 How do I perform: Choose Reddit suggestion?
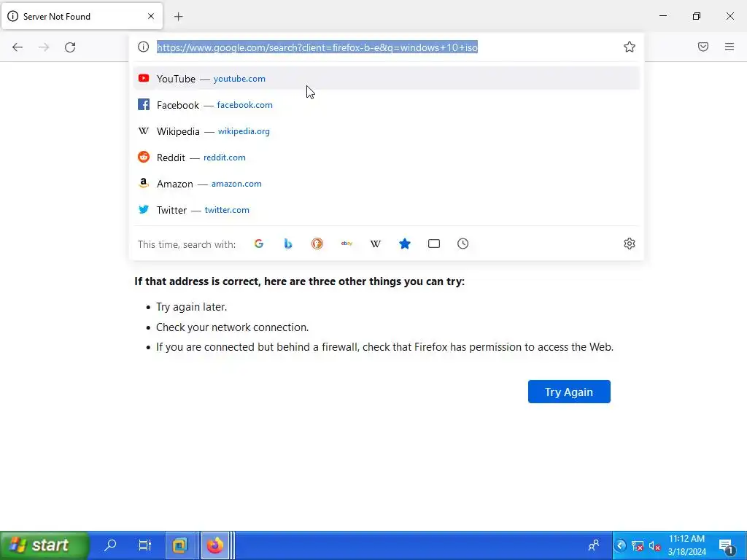pos(387,157)
